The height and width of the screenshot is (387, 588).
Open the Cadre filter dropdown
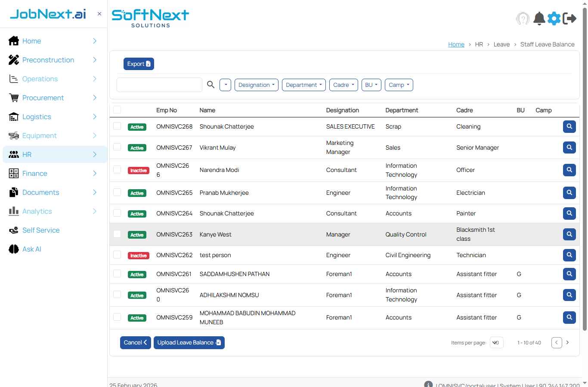click(343, 85)
